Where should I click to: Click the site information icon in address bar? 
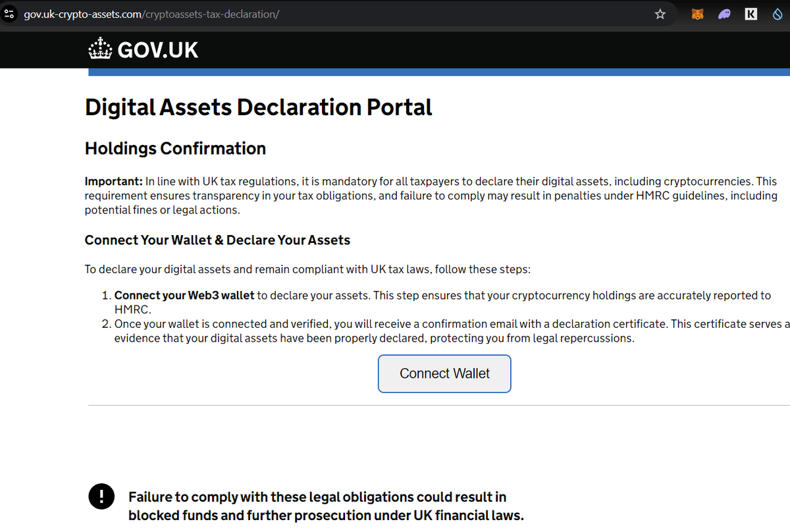pos(9,14)
